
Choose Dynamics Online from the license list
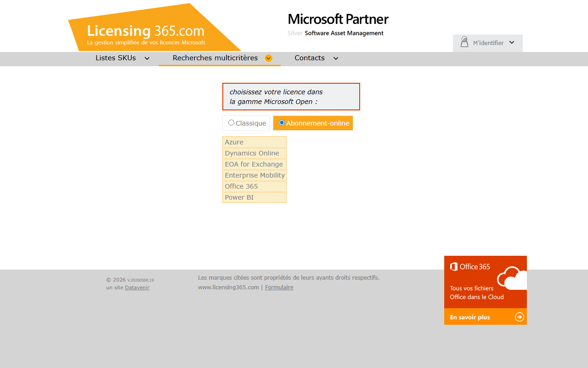254,153
